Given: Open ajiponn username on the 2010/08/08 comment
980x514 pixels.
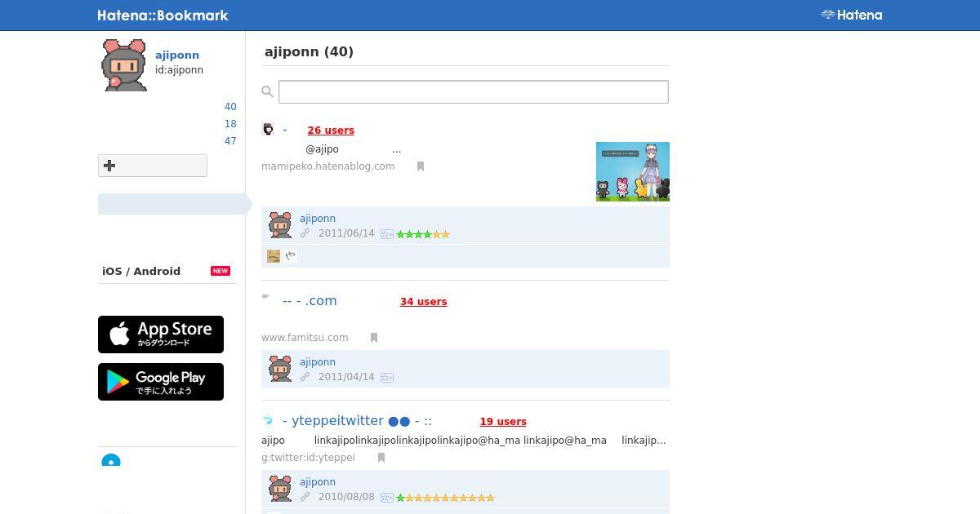Looking at the screenshot, I should (318, 482).
